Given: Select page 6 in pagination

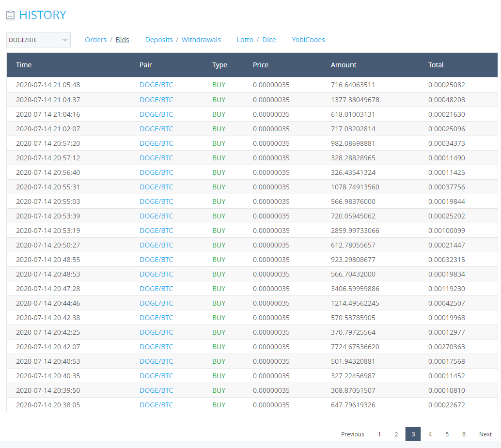Looking at the screenshot, I should (464, 434).
